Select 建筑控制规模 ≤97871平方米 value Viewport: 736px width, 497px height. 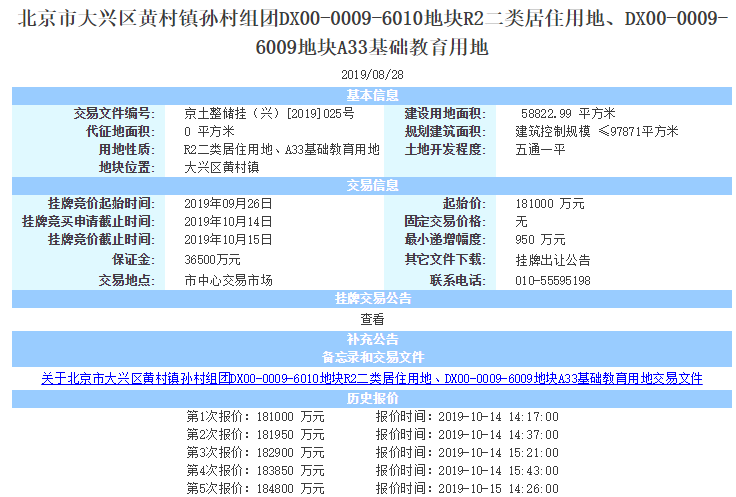(597, 131)
